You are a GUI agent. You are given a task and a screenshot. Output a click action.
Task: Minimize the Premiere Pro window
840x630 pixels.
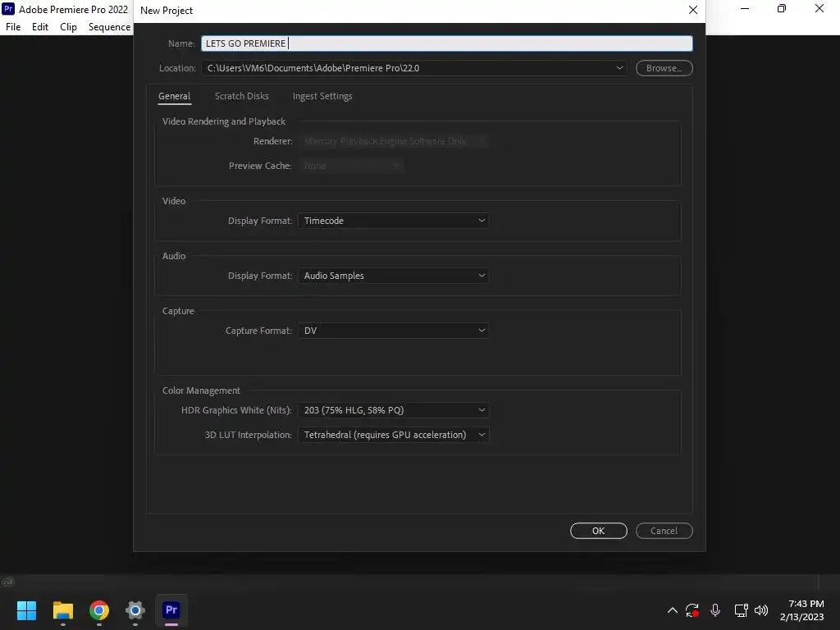pyautogui.click(x=745, y=8)
